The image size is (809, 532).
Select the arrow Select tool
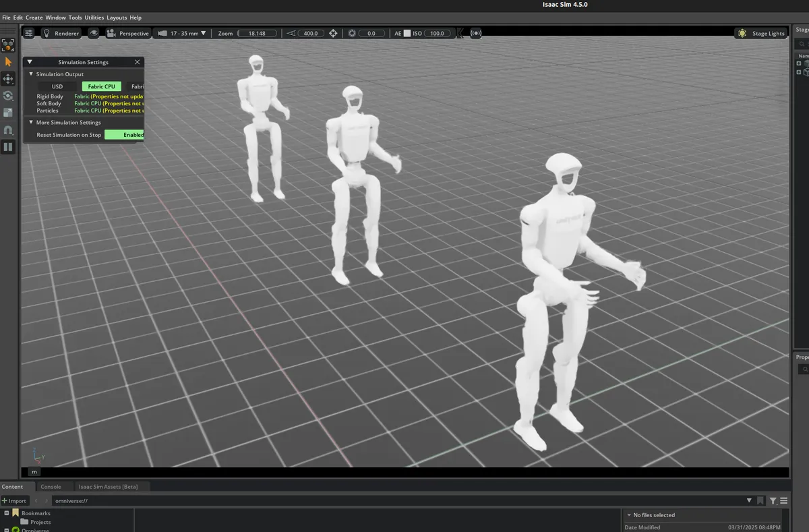coord(8,62)
